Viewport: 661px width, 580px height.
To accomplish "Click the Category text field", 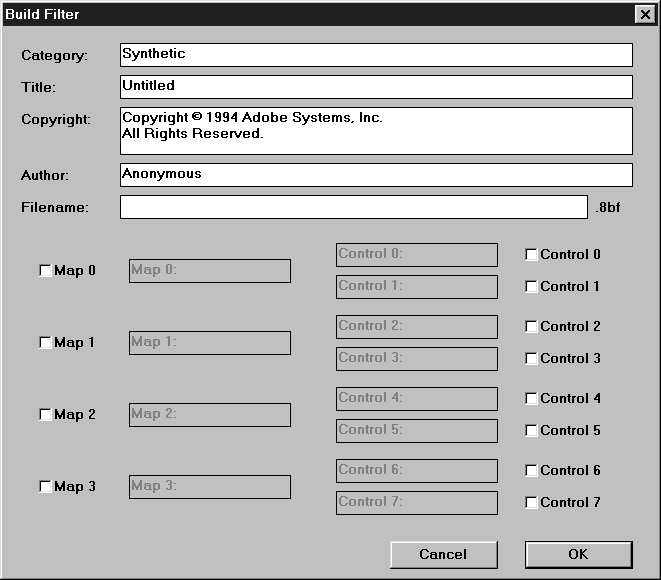I will (376, 55).
